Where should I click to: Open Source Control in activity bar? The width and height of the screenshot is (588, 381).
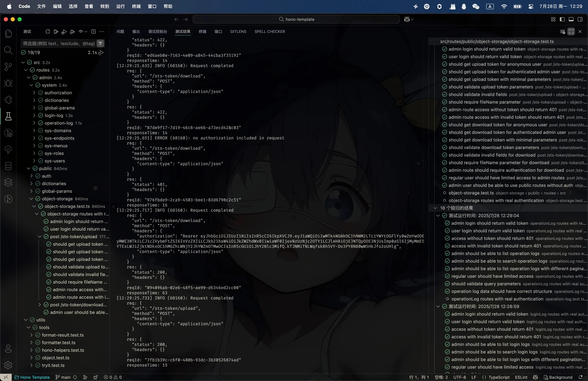(x=8, y=66)
